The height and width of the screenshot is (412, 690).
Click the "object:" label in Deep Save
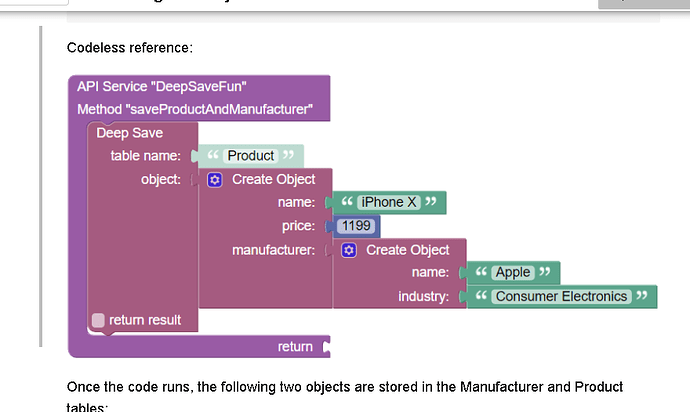click(x=161, y=180)
